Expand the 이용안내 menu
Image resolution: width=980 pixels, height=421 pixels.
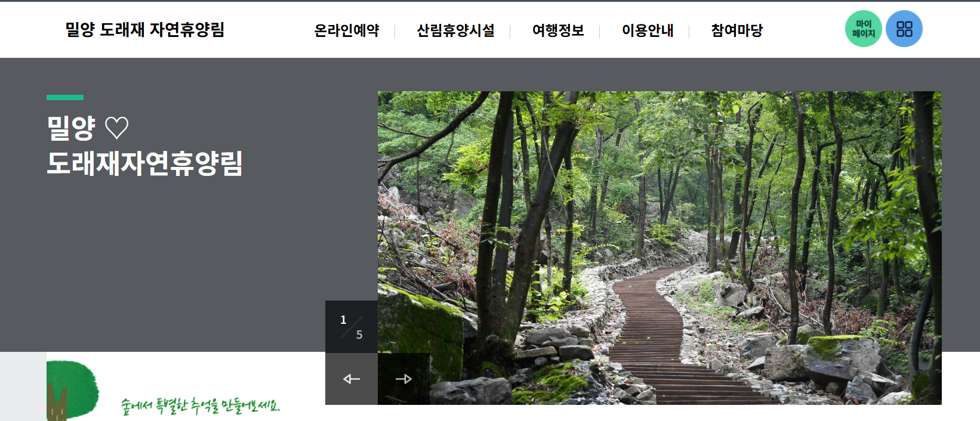(648, 30)
